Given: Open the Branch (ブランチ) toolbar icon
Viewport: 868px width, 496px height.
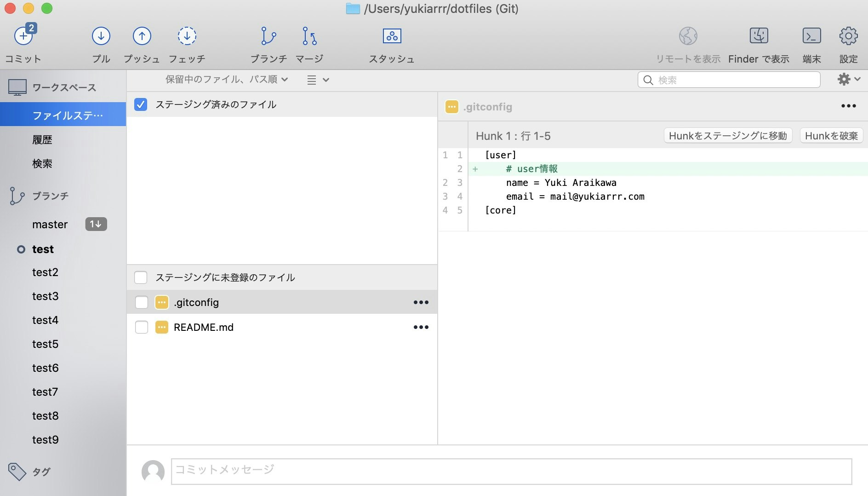Looking at the screenshot, I should pos(268,36).
